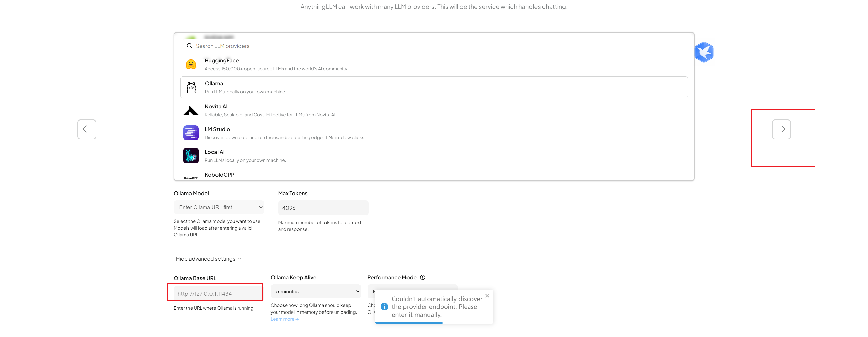The image size is (868, 337).
Task: Click the Performance Mode info icon
Action: [423, 277]
